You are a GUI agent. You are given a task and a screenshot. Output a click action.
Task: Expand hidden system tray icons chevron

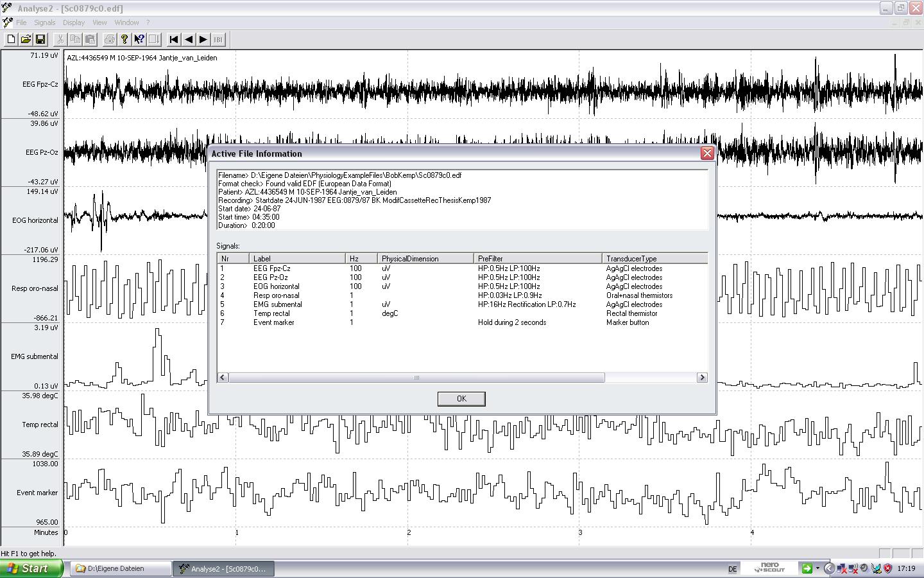coord(828,568)
